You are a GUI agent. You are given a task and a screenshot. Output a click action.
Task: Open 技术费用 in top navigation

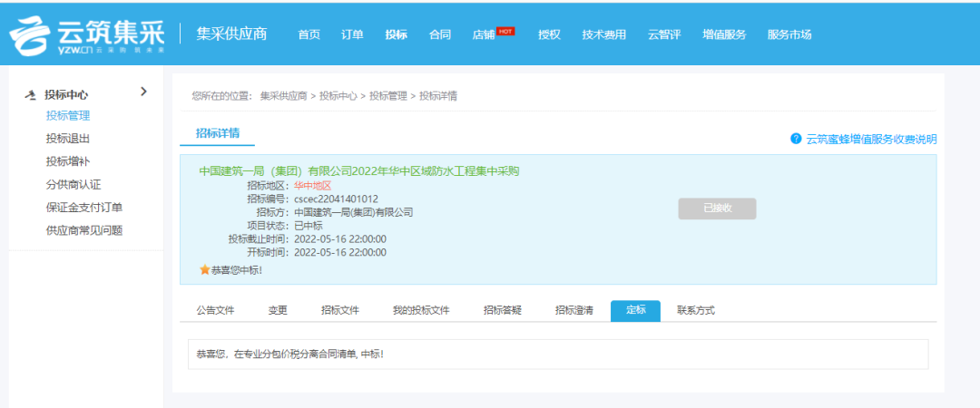point(603,35)
